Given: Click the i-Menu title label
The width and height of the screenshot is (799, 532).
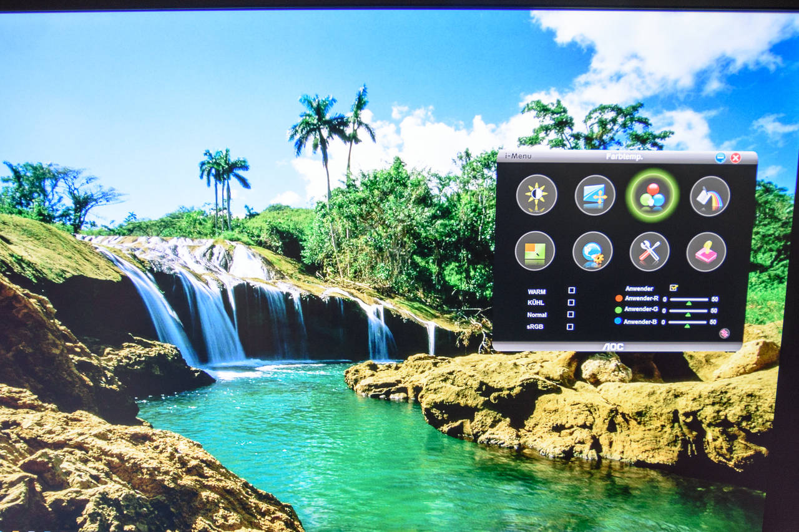Looking at the screenshot, I should (517, 156).
